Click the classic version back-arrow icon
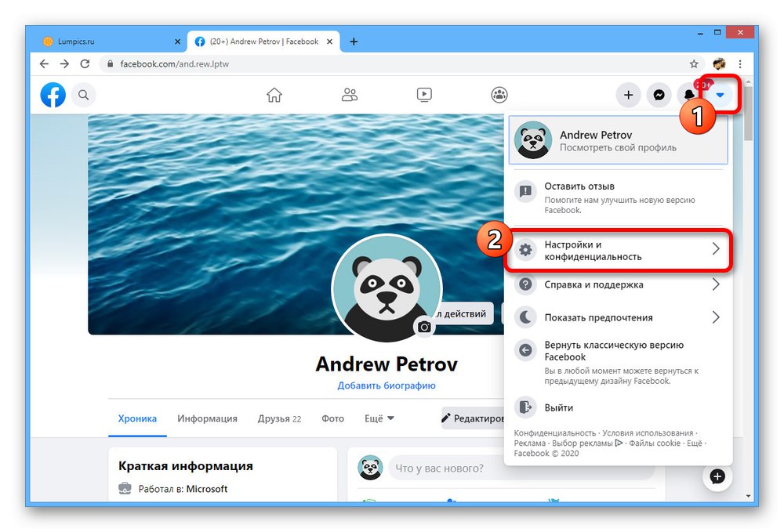 525,349
